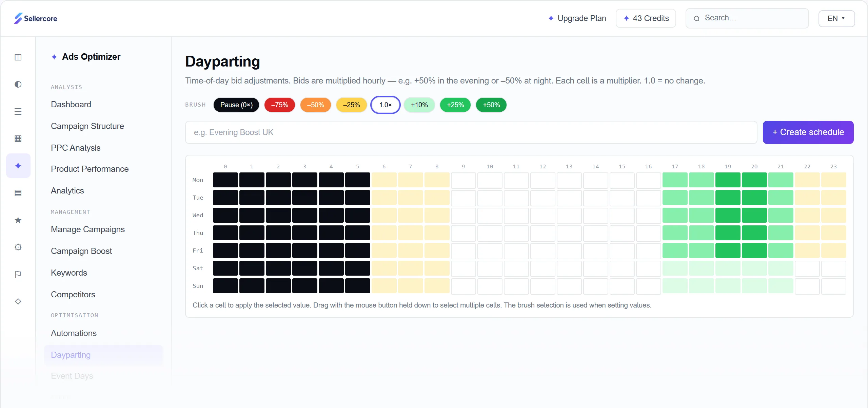Select the –75% brush
868x408 pixels.
pos(280,105)
